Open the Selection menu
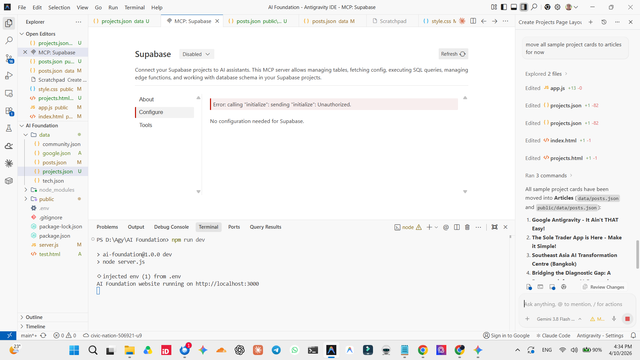640x360 pixels. point(59,7)
